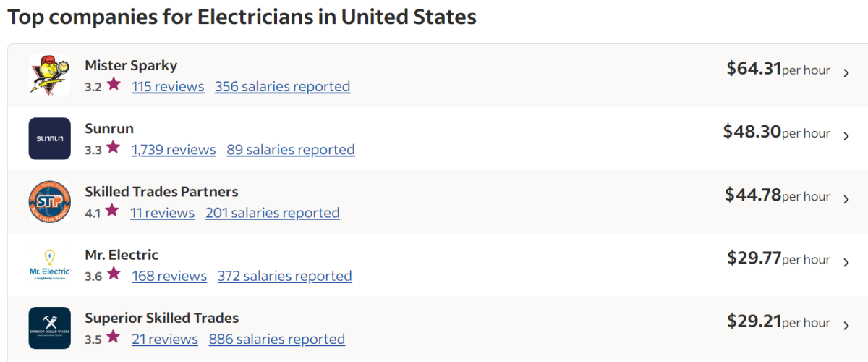The image size is (868, 362).
Task: Click the Superior Skilled Trades logo
Action: point(49,327)
